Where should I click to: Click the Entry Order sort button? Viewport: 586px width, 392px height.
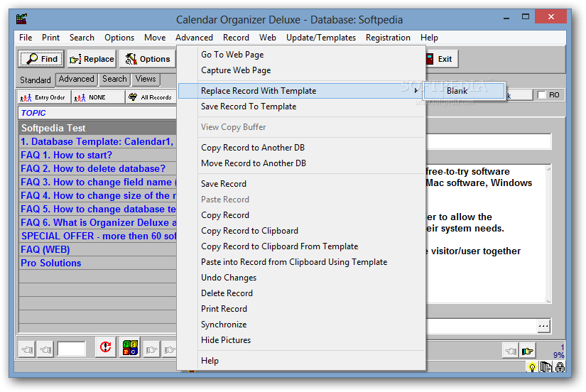tap(43, 97)
